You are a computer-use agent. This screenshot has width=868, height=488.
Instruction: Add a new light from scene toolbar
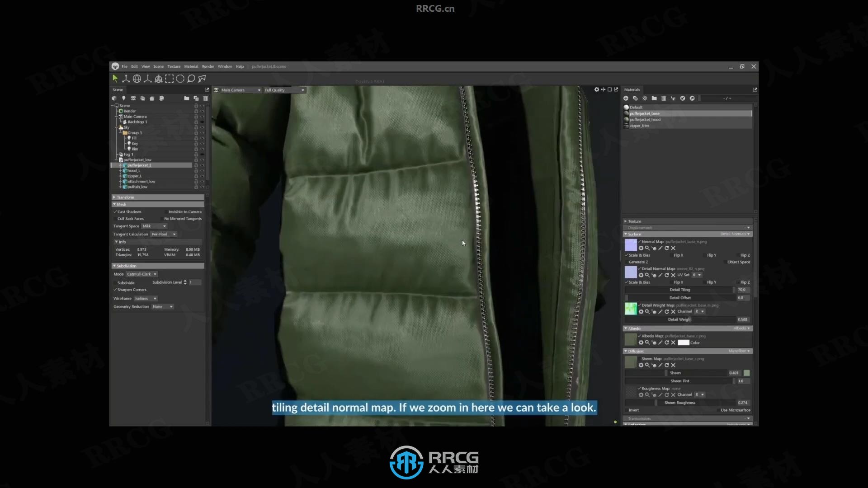point(123,98)
